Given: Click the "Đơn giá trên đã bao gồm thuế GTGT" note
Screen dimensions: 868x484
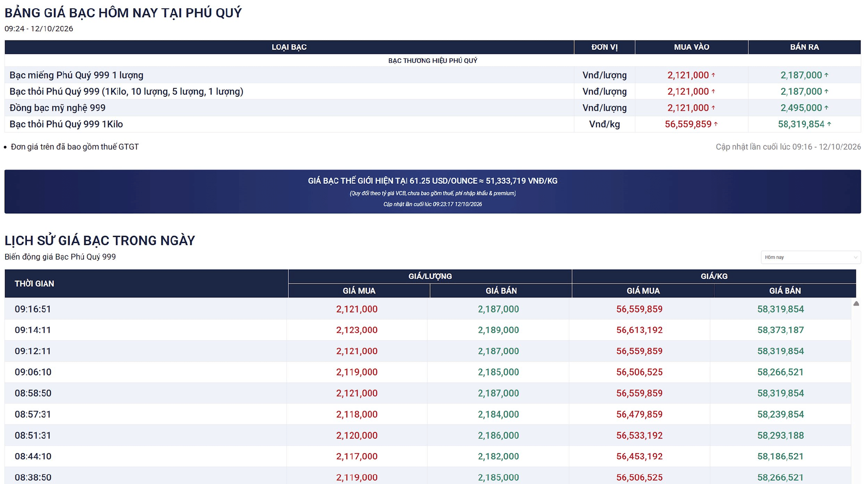Looking at the screenshot, I should tap(75, 147).
